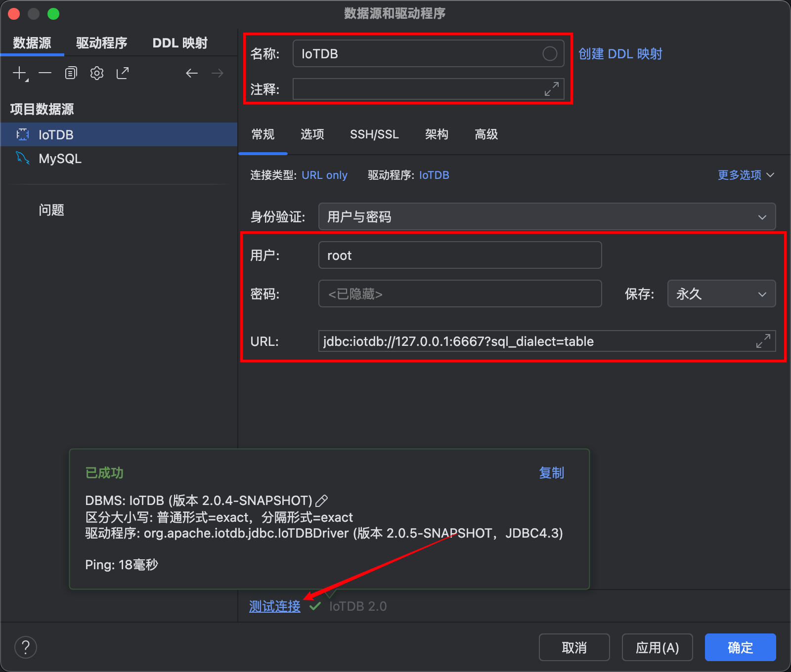Screen dimensions: 791x672
Task: Click the 用户 field containing root
Action: point(460,255)
